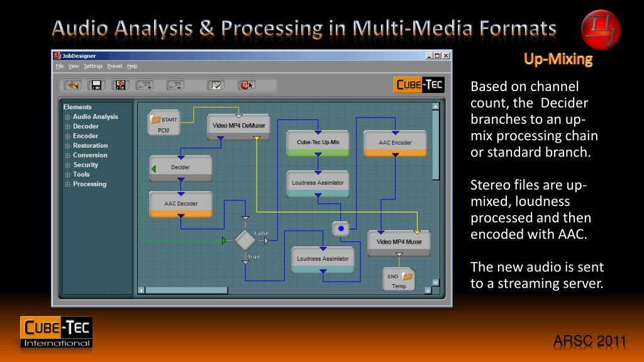Click the END Temp folder node
Viewport: 644px width, 362px height.
coord(398,280)
